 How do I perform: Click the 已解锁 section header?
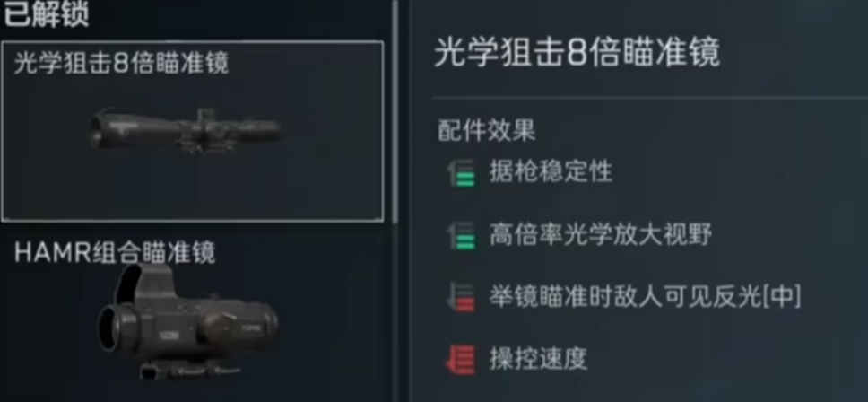[46, 13]
